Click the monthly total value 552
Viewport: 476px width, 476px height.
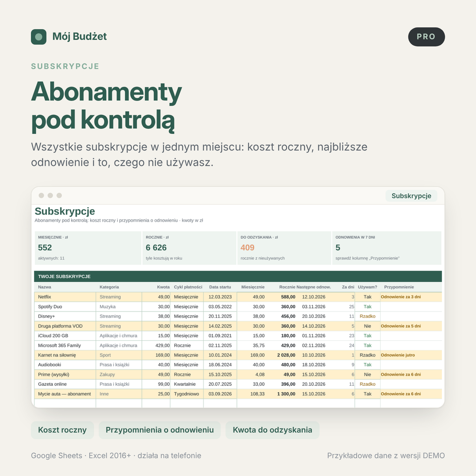pos(45,248)
